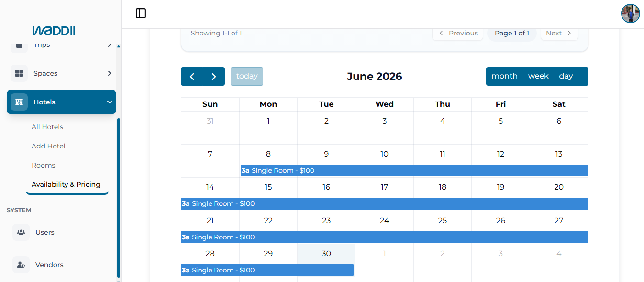Click the today button
This screenshot has width=644, height=282.
click(x=247, y=76)
